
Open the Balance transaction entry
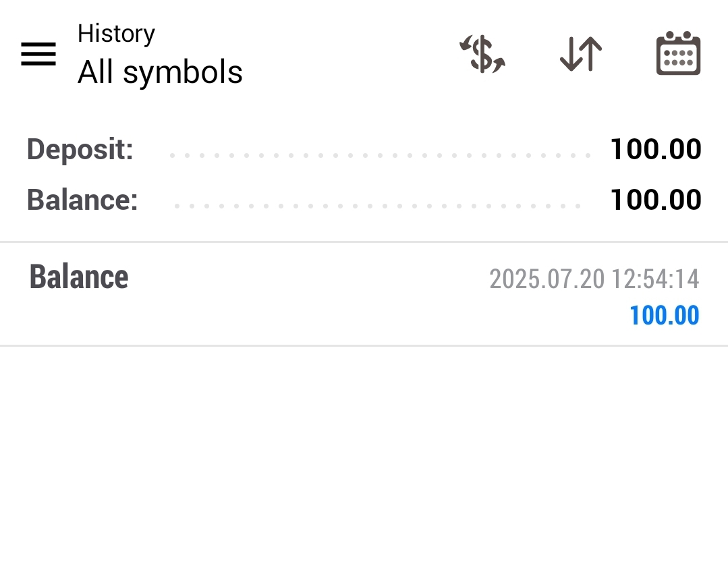79,277
